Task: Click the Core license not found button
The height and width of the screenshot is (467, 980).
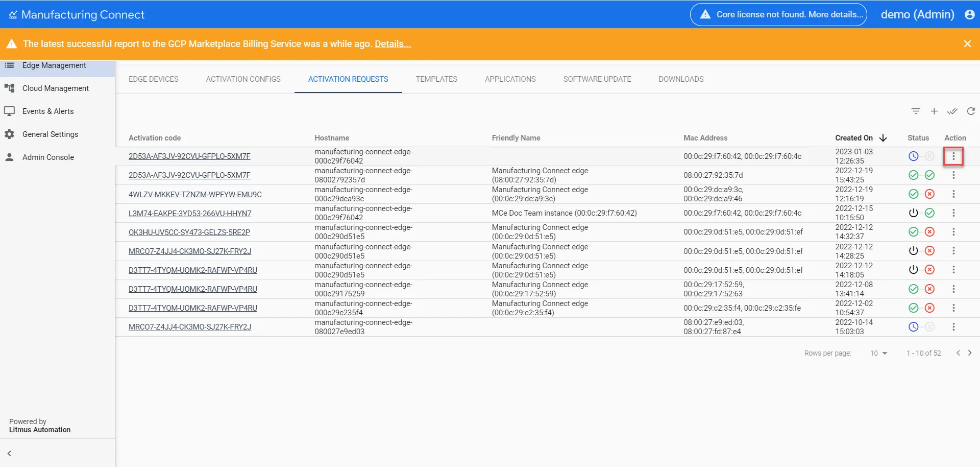Action: (x=778, y=15)
